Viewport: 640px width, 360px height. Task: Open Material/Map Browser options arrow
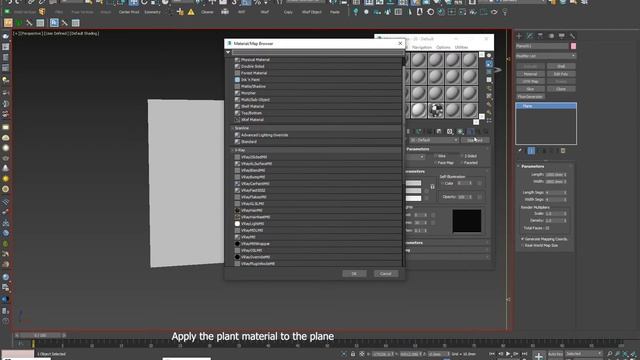coord(228,52)
